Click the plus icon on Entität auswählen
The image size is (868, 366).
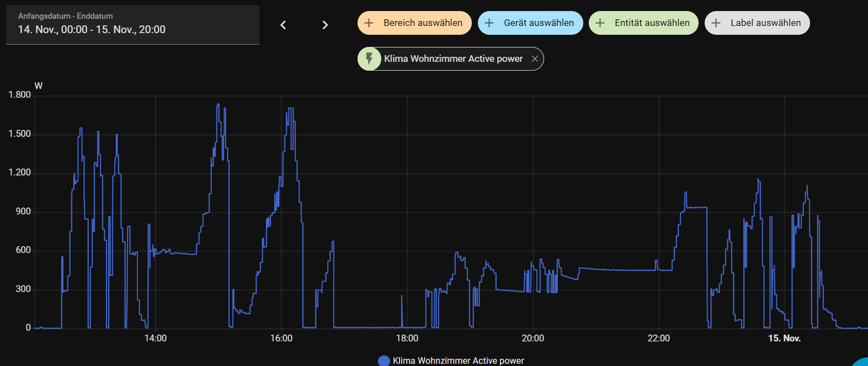click(600, 23)
